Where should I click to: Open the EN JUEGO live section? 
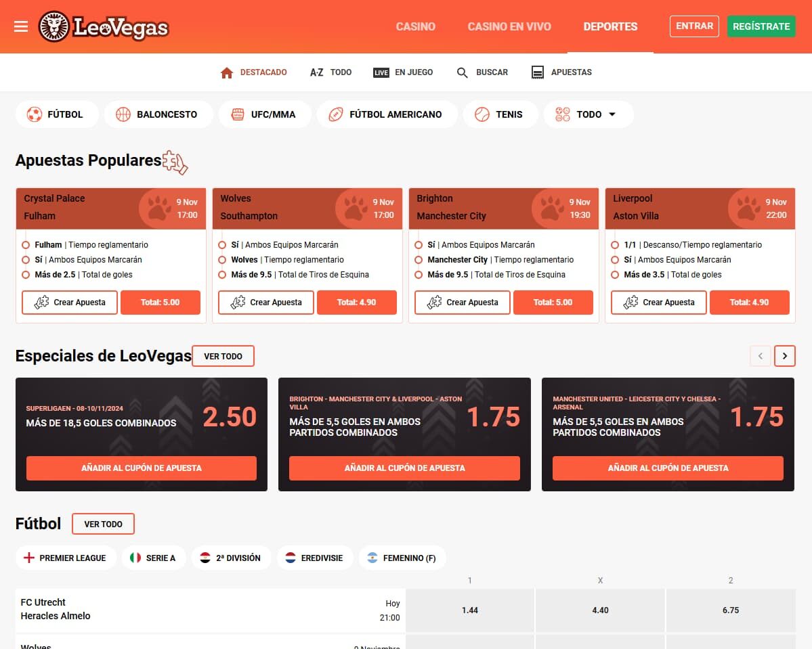[x=403, y=72]
